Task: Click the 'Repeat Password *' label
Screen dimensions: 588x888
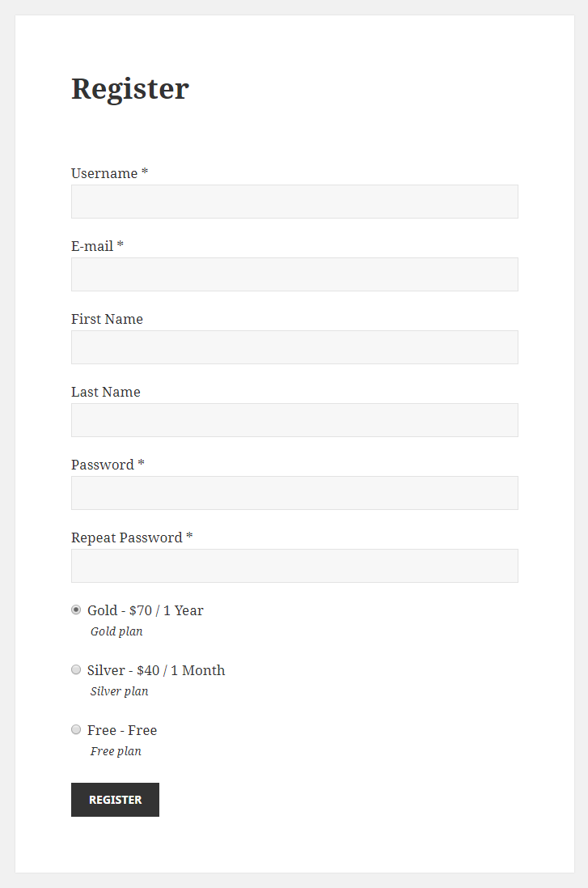Action: coord(132,538)
